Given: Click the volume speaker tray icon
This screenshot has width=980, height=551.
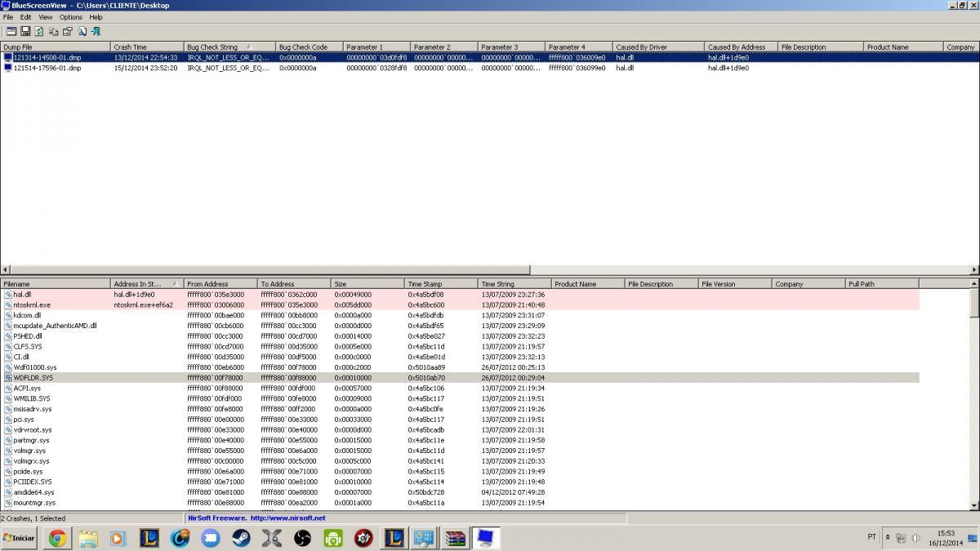Looking at the screenshot, I should pos(915,538).
